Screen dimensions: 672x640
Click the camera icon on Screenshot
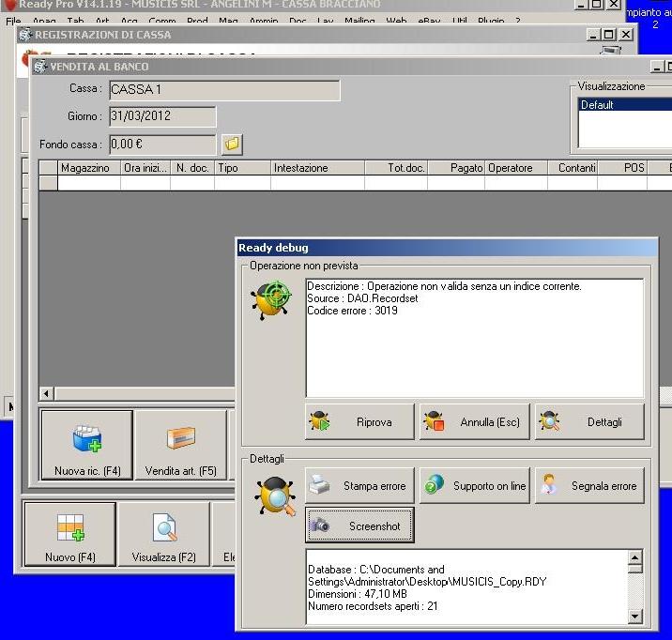tap(320, 525)
